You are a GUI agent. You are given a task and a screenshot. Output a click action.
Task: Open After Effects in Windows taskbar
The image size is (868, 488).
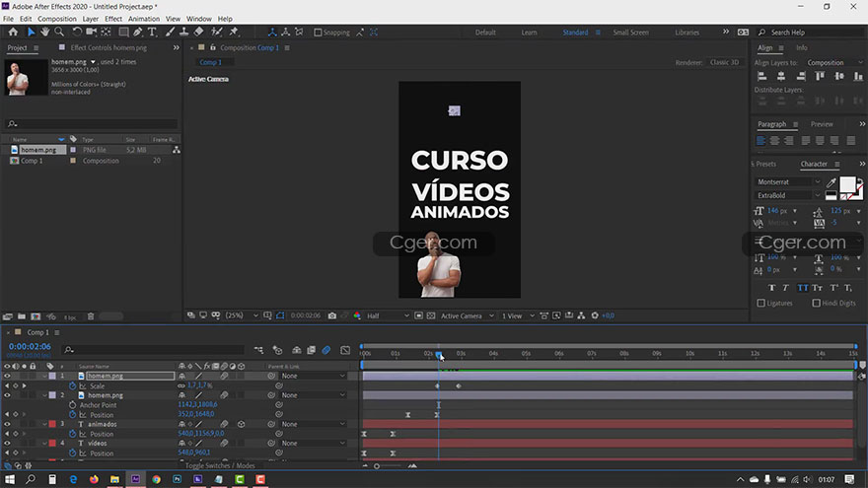click(x=136, y=479)
